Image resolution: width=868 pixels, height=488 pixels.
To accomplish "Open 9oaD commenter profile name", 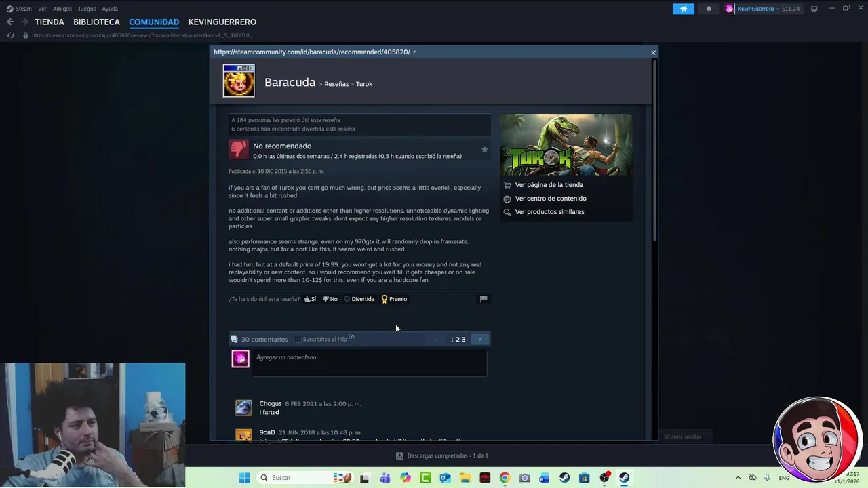I will pos(267,432).
